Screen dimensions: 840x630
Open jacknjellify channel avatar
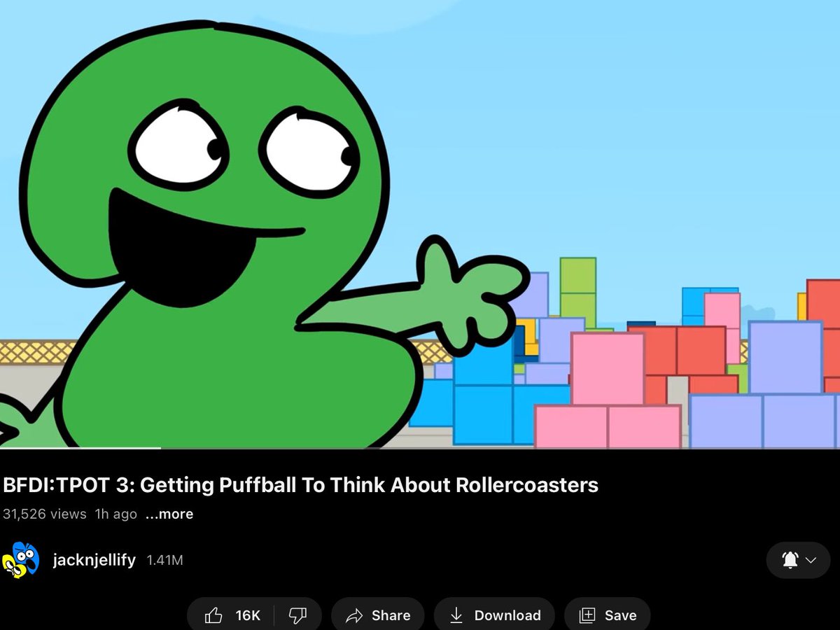(x=20, y=560)
